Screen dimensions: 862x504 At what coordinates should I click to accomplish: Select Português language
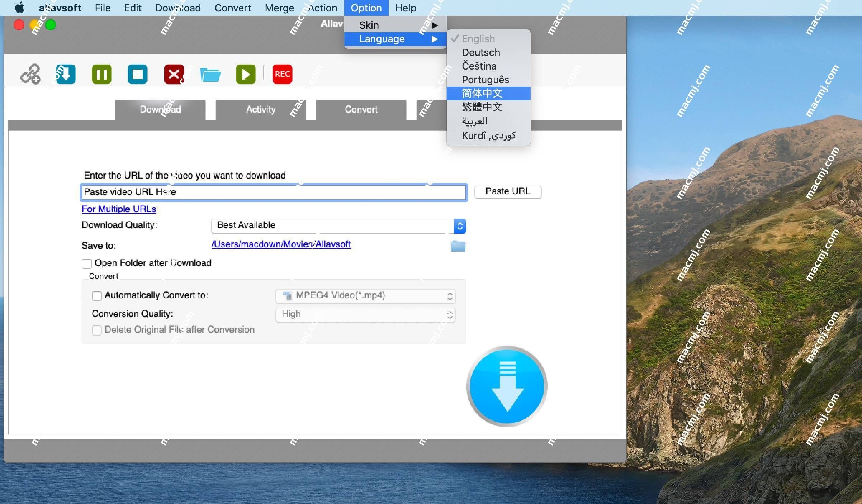488,80
